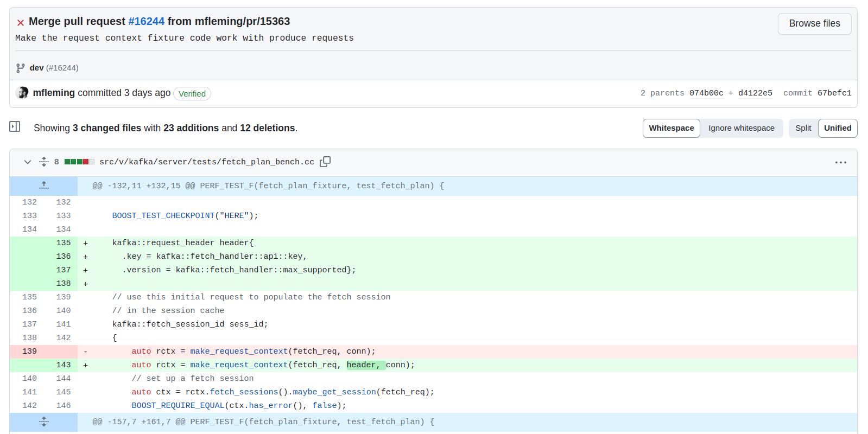Open parent commit 074b00c
The width and height of the screenshot is (868, 434).
[706, 93]
